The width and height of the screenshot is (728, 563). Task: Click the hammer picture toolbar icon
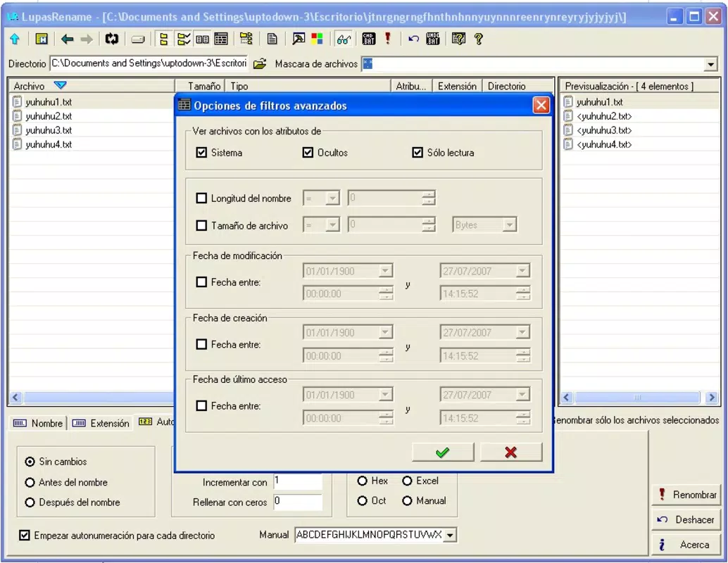point(298,39)
